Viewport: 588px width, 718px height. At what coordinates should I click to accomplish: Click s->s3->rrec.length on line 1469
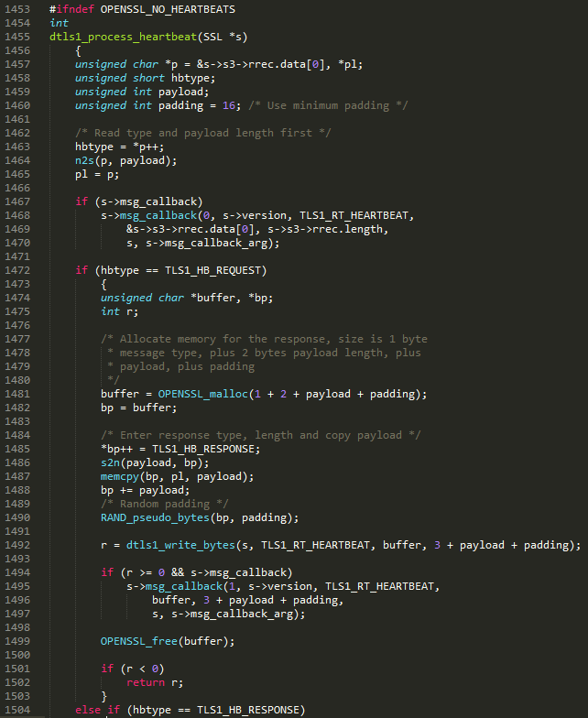click(324, 229)
